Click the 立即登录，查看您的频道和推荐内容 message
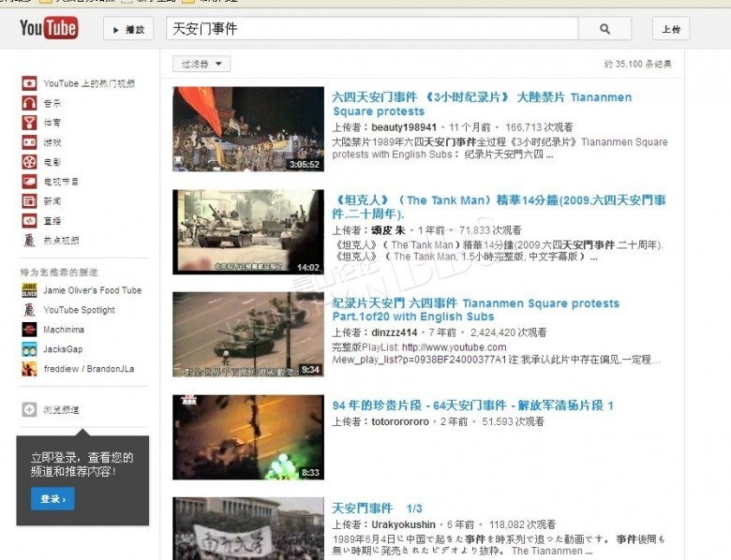Image resolution: width=731 pixels, height=560 pixels. [82, 464]
